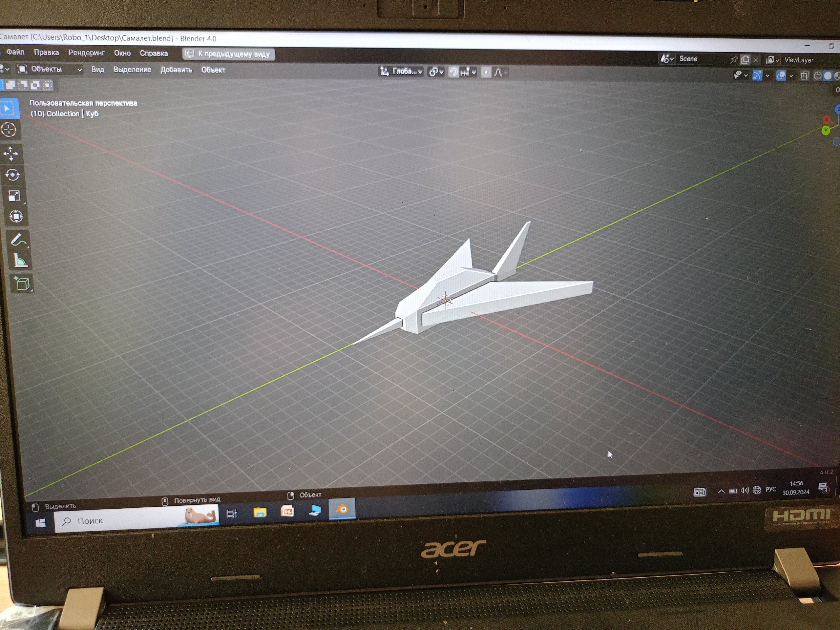This screenshot has height=630, width=840.
Task: Expand the overlays options dropdown arrow
Action: point(791,76)
